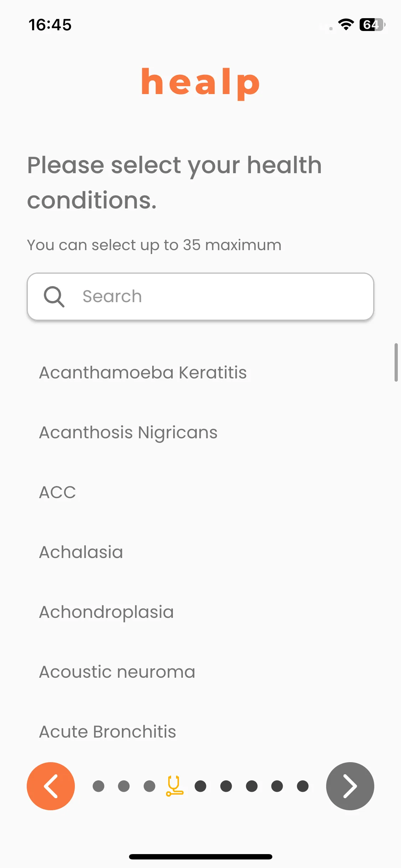Jump to the fifth step dot after stethoscope

click(x=303, y=786)
